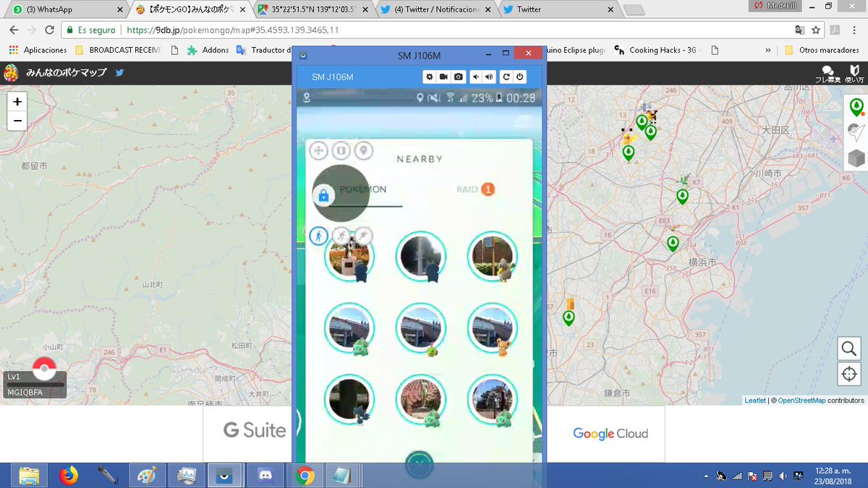The image size is (868, 488).
Task: Open Firefox from the taskbar
Action: coord(69,475)
